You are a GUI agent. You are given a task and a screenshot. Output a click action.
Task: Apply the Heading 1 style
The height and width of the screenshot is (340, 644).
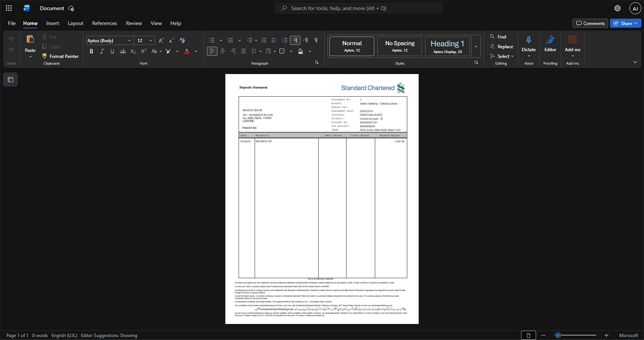[447, 46]
